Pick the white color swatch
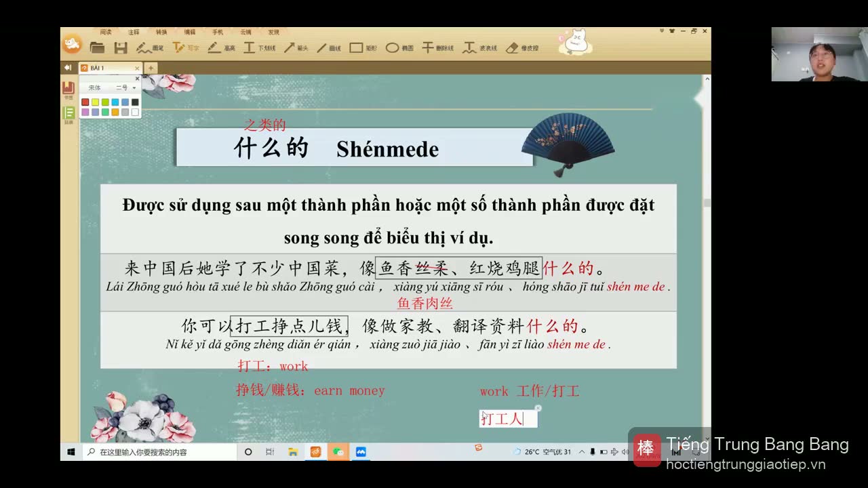Viewport: 868px width, 488px height. click(135, 112)
